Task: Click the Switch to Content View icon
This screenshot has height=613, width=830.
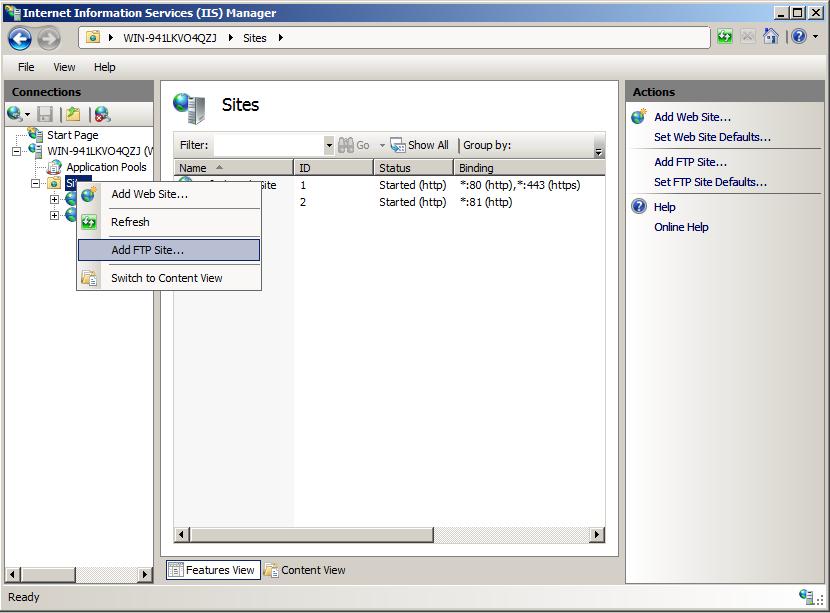Action: [x=90, y=275]
